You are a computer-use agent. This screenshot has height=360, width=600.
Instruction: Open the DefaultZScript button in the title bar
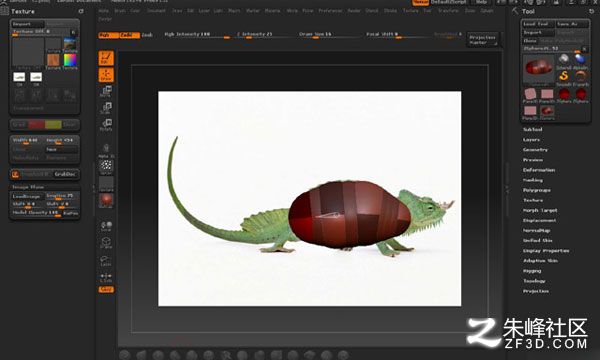448,2
